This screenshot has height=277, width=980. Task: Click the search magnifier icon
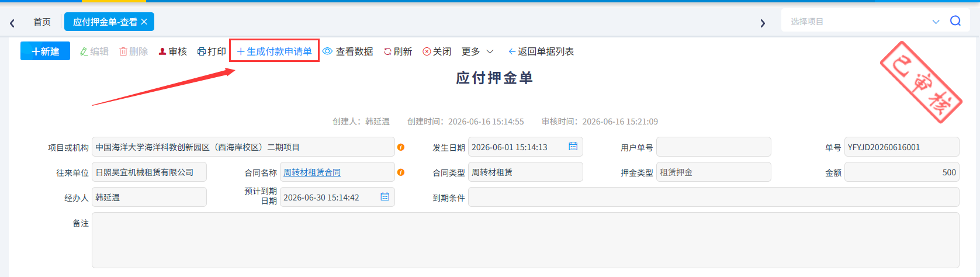pos(955,21)
